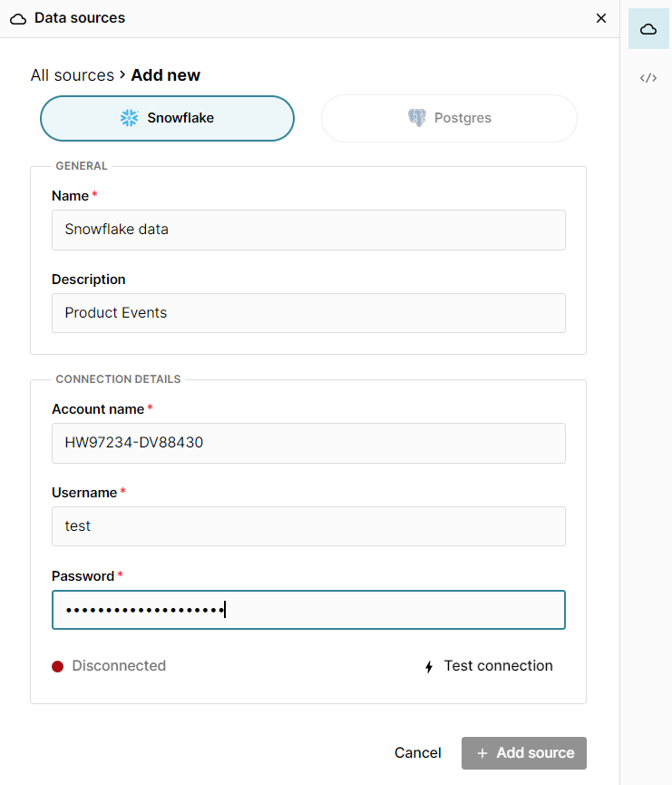Click the red Disconnected status dot
This screenshot has width=672, height=785.
point(58,666)
